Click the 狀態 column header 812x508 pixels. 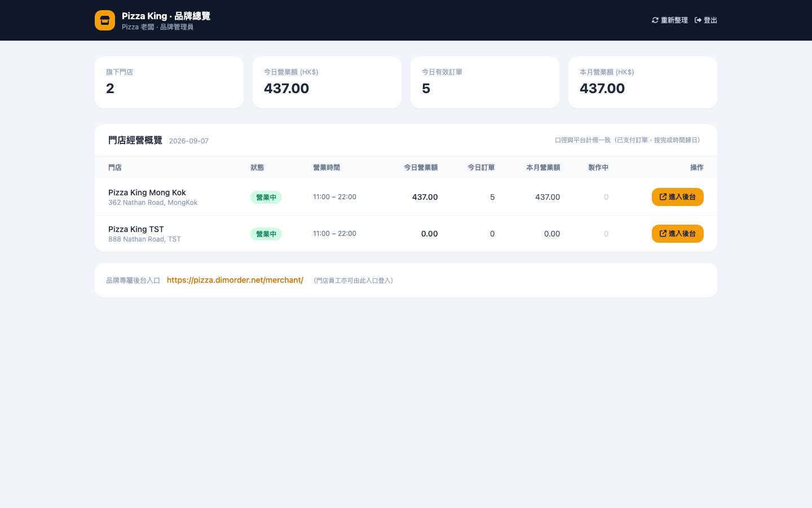(257, 168)
